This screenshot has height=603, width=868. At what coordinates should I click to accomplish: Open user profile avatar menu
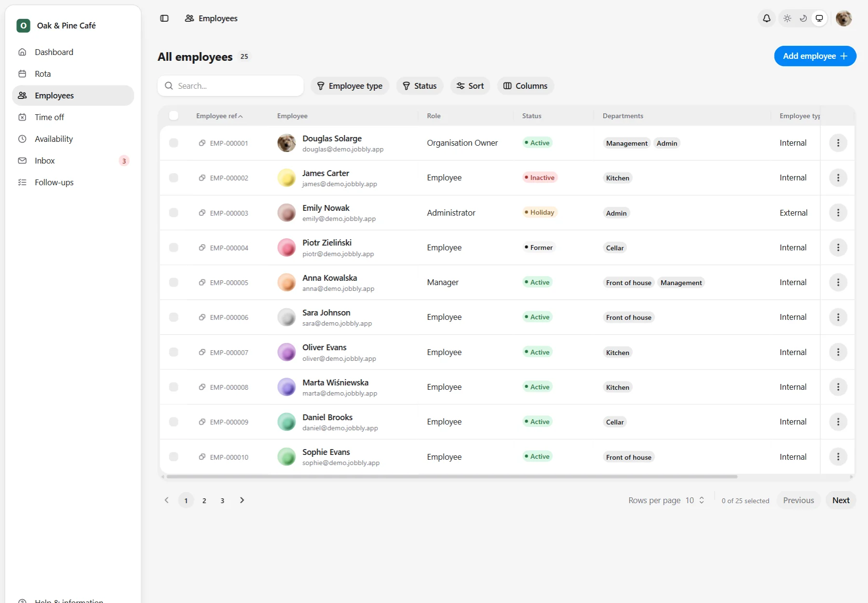click(x=844, y=18)
